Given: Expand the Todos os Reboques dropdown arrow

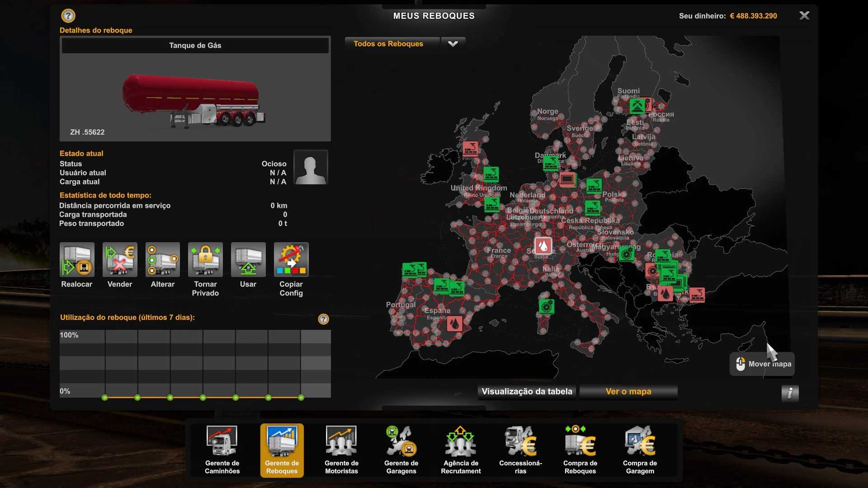Looking at the screenshot, I should (x=453, y=44).
